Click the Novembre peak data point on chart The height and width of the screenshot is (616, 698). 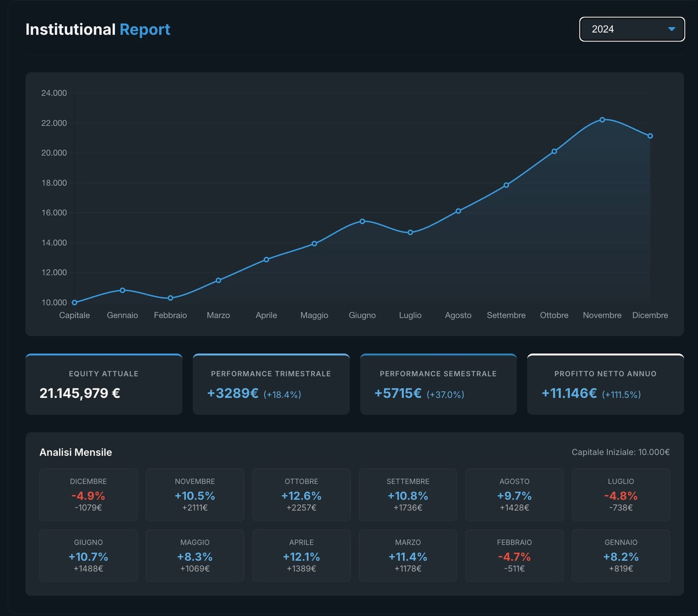click(602, 120)
